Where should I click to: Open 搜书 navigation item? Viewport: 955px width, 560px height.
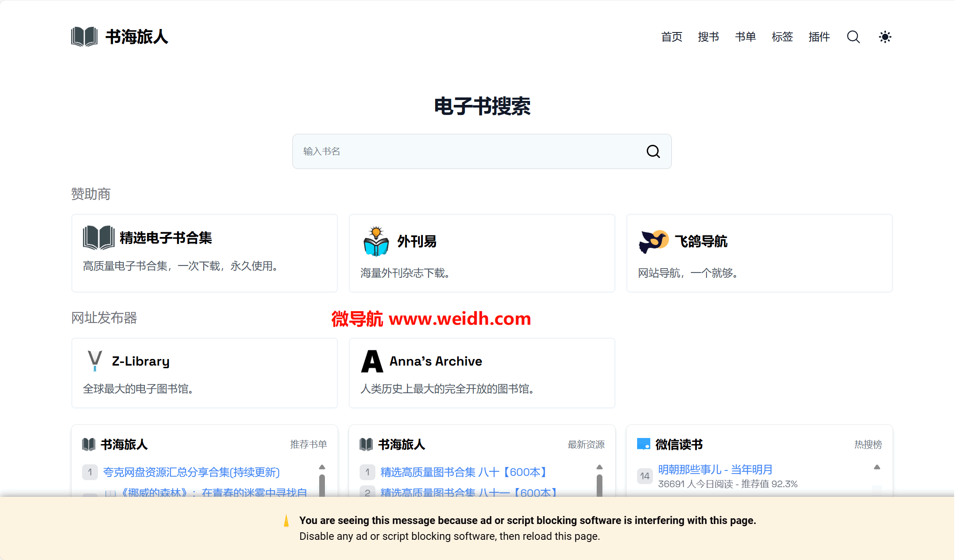point(708,37)
